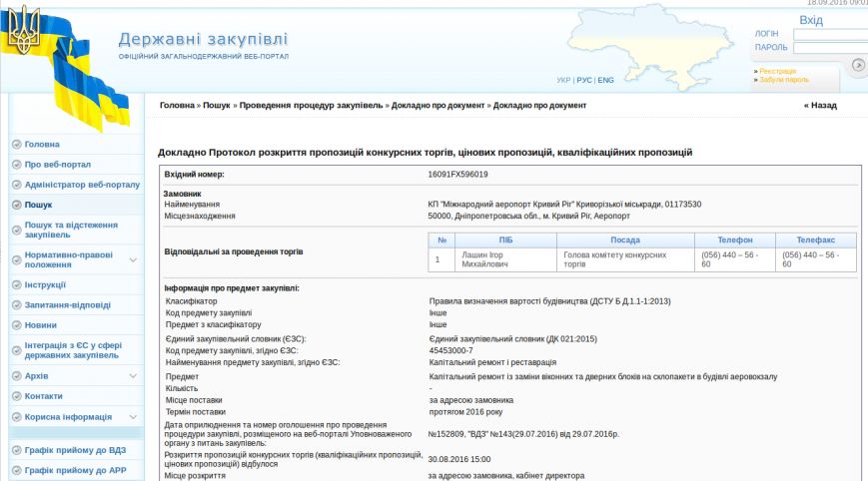Select the name Лашин Ігор Михайлович

[482, 259]
